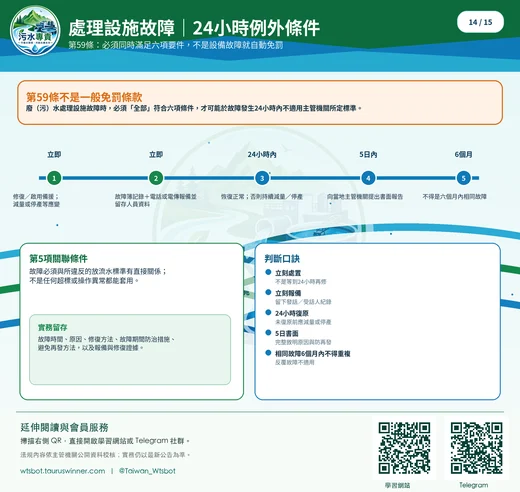Click the 不是等到24小時再修 sub-note
Image resolution: width=520 pixels, height=492 pixels.
click(x=301, y=282)
